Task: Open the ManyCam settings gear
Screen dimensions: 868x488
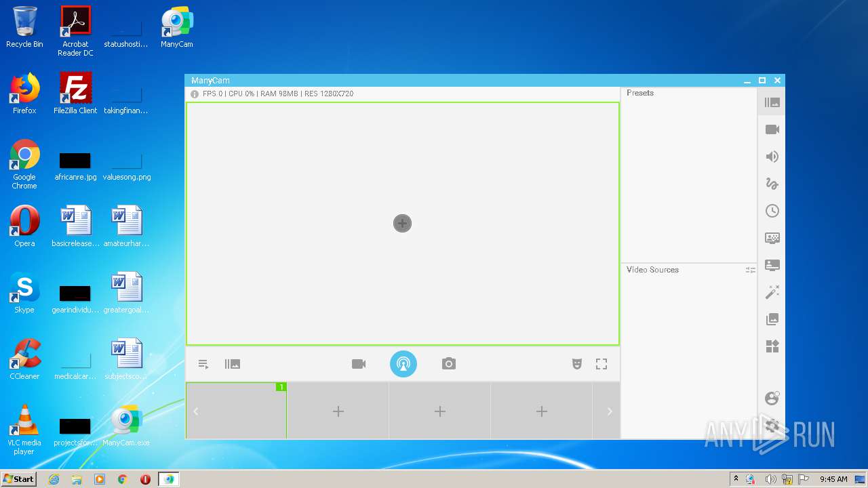Action: point(772,426)
